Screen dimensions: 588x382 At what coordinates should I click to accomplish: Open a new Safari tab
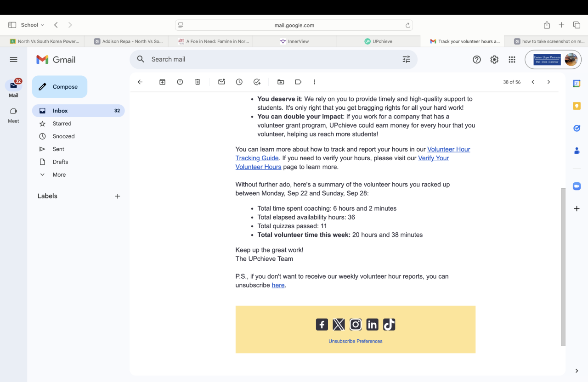click(561, 25)
